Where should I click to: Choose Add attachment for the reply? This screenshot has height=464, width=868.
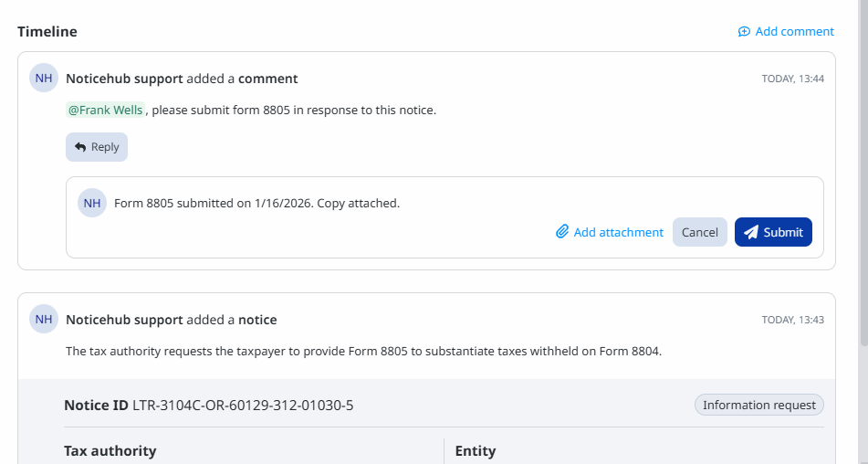tap(618, 232)
